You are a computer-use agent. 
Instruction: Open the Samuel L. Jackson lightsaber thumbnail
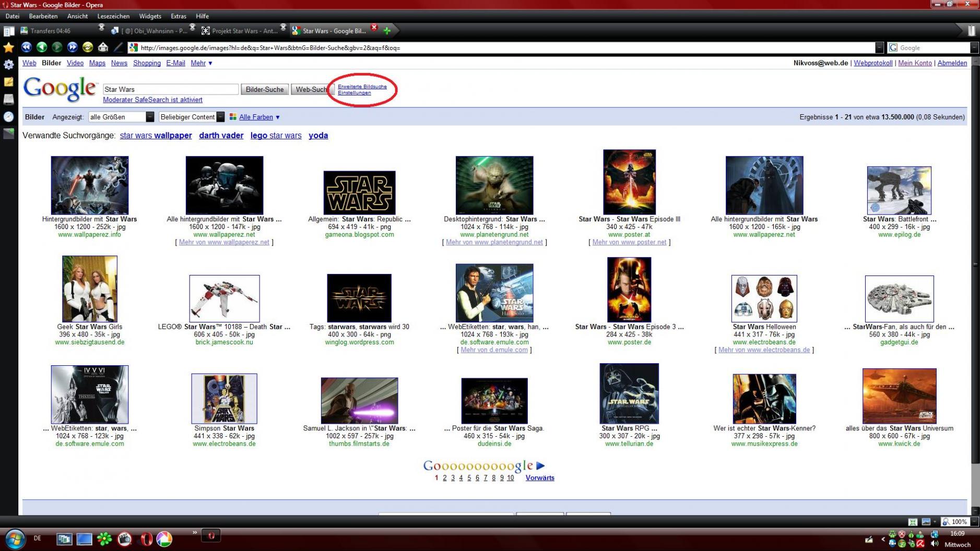pyautogui.click(x=359, y=401)
